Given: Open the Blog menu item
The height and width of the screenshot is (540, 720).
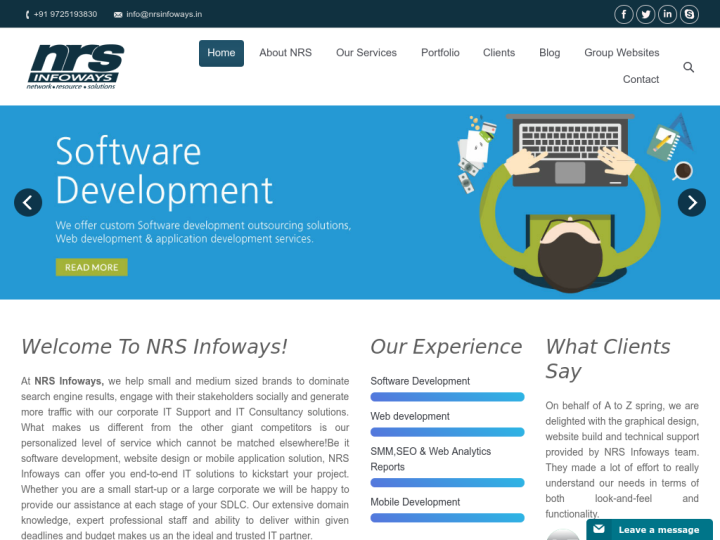Looking at the screenshot, I should (550, 53).
